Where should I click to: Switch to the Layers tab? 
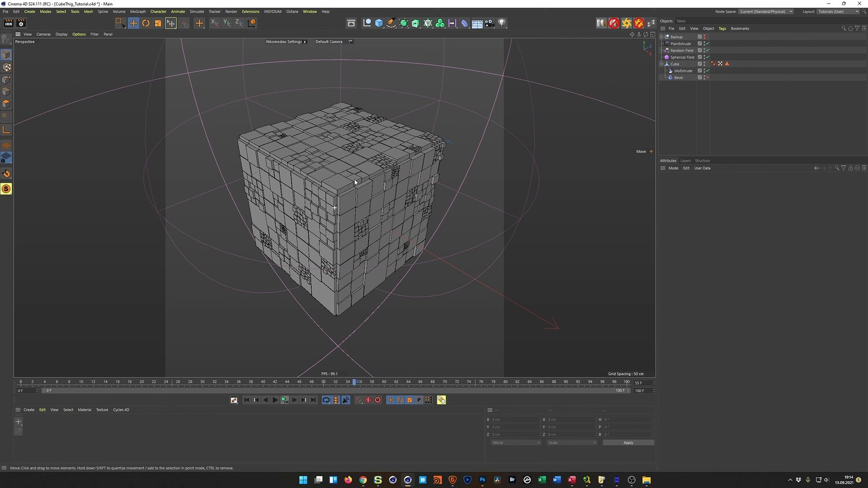pyautogui.click(x=685, y=161)
